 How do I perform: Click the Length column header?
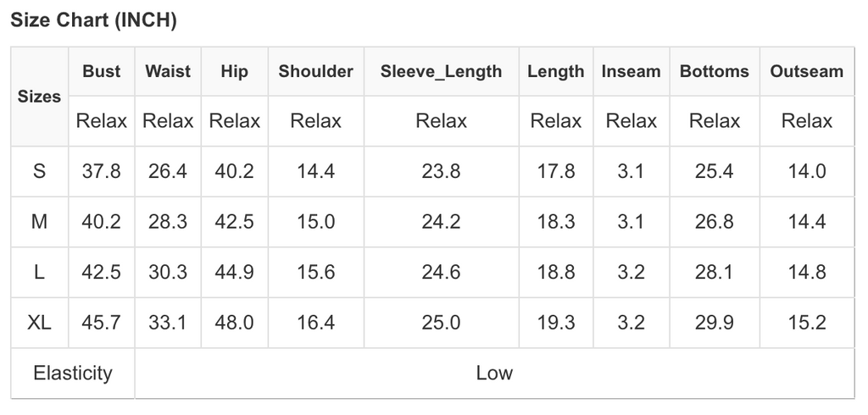point(555,72)
